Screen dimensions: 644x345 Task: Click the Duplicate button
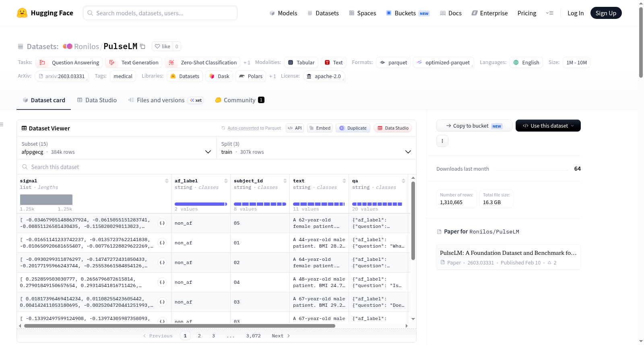click(353, 128)
